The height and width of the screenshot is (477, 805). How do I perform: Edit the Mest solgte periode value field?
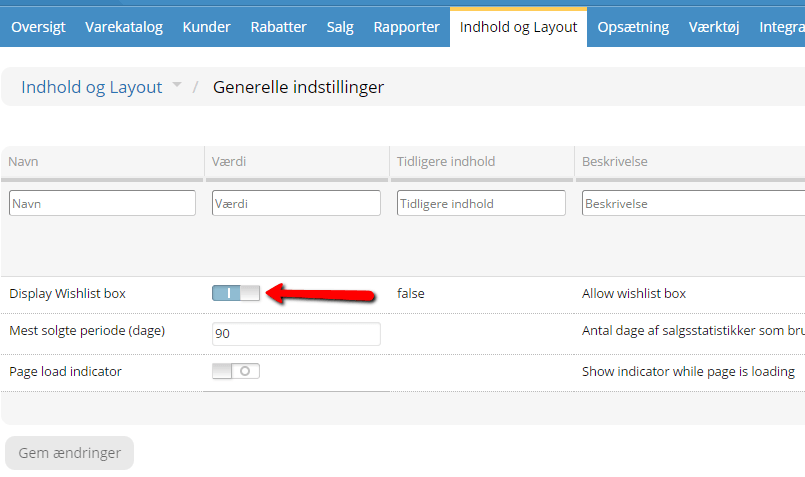click(296, 334)
